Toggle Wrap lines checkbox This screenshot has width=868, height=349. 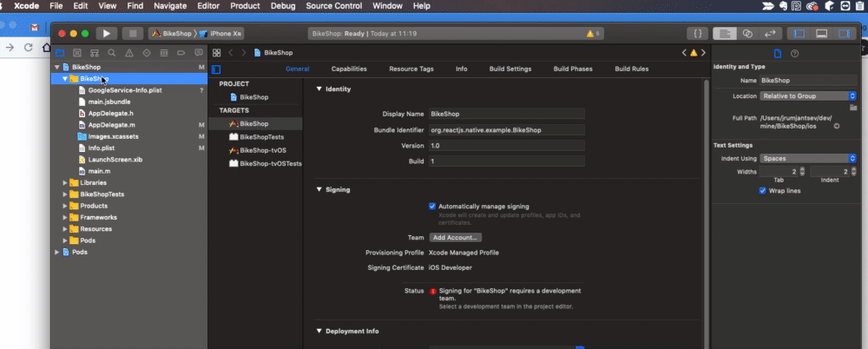(x=763, y=191)
